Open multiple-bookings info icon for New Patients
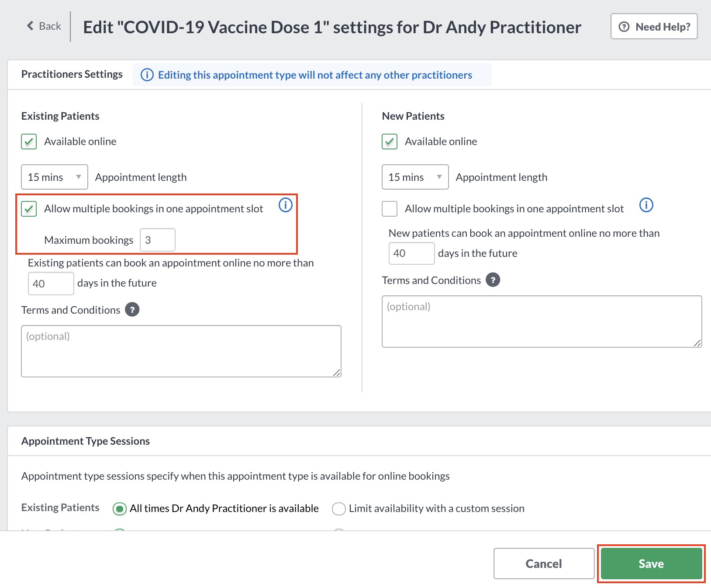Viewport: 711px width, 588px height. pos(646,204)
